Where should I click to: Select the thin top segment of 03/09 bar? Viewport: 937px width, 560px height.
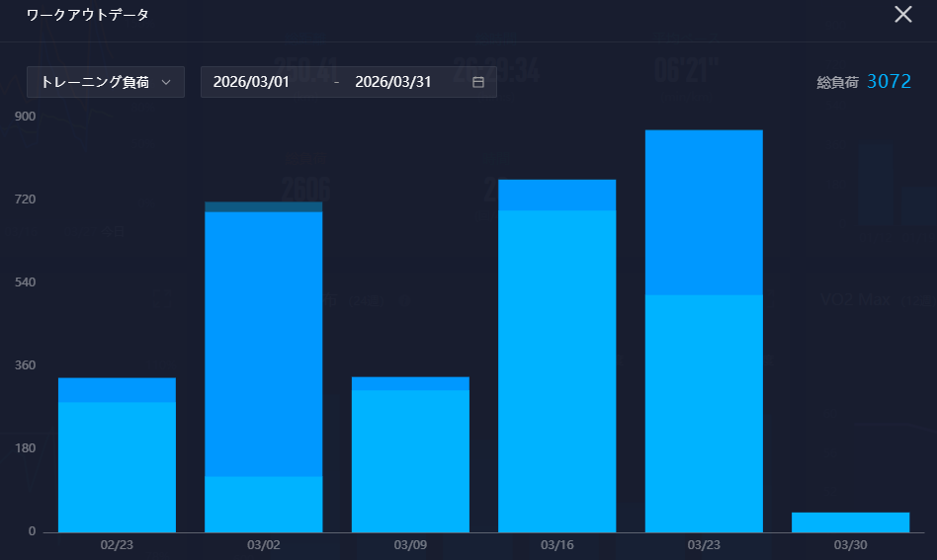410,383
